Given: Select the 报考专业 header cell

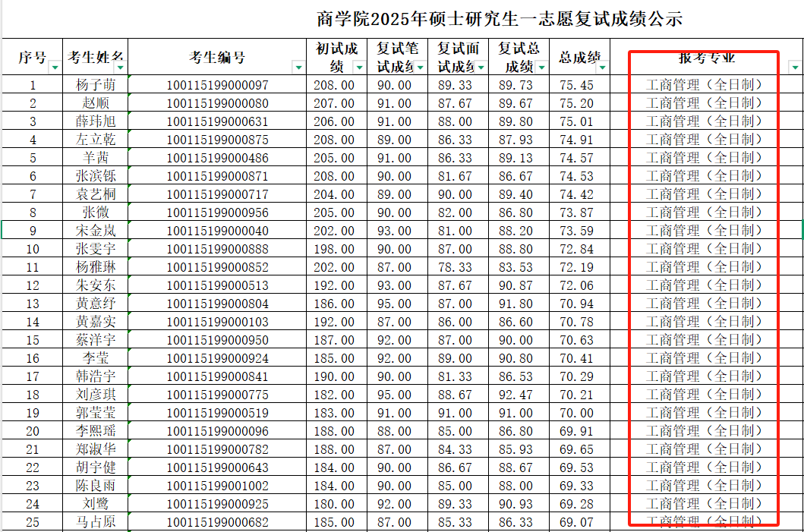Looking at the screenshot, I should pos(707,57).
